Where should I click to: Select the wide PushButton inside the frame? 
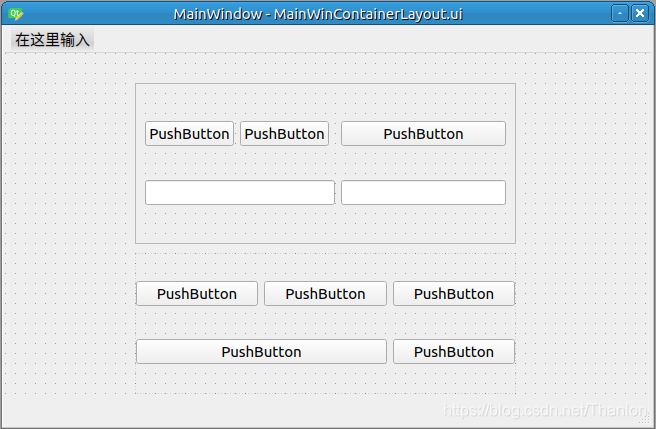[423, 134]
